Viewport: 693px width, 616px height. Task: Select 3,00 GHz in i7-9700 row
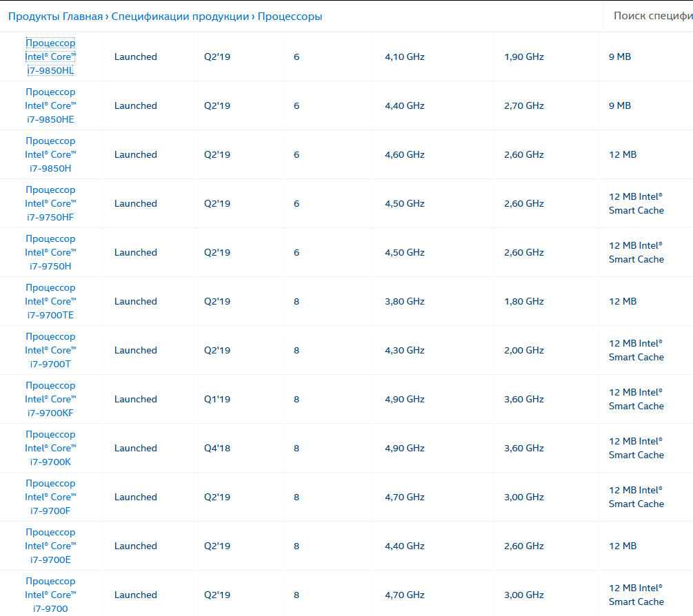pyautogui.click(x=524, y=595)
